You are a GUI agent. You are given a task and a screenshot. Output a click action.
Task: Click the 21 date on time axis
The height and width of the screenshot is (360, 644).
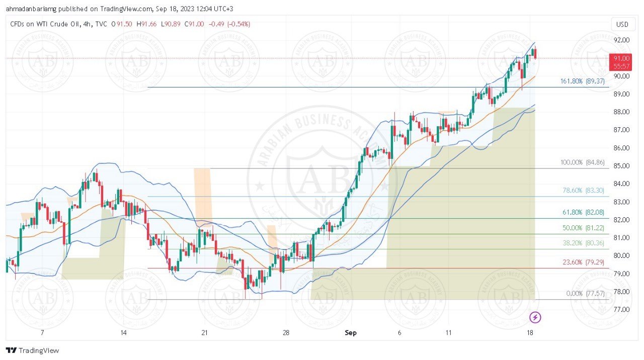[x=204, y=333]
